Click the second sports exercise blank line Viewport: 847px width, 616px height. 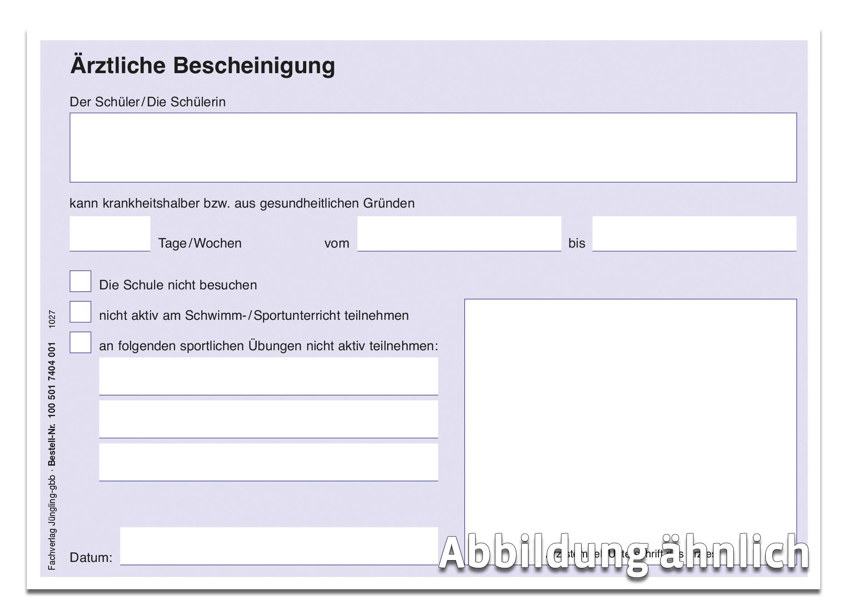pos(268,420)
